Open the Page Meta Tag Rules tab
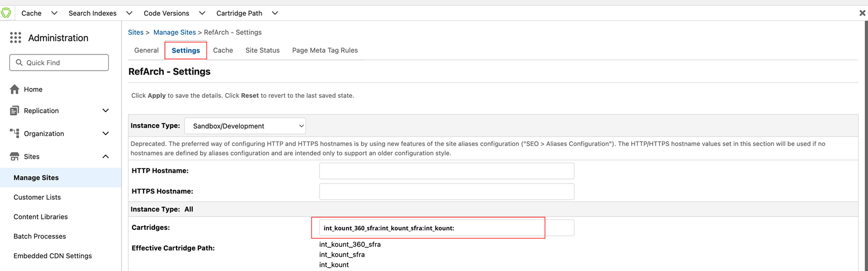The image size is (868, 271). (x=325, y=50)
